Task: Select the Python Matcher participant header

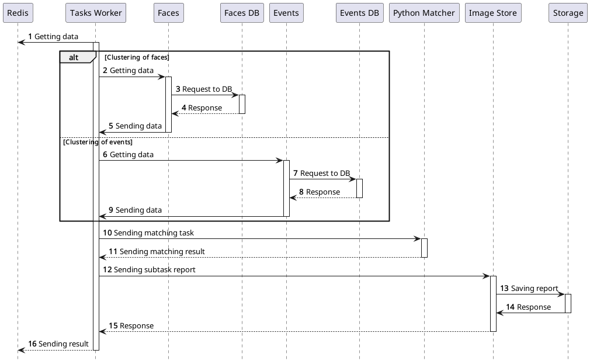Action: coord(424,12)
